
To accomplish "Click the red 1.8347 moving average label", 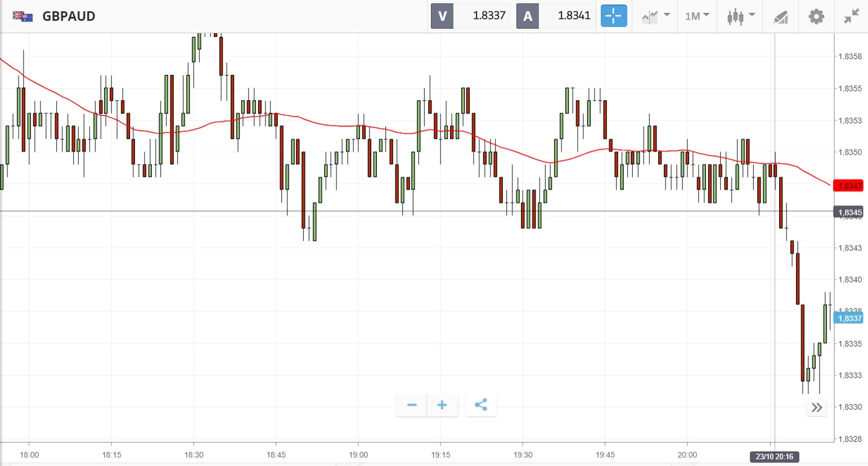I will click(x=849, y=186).
